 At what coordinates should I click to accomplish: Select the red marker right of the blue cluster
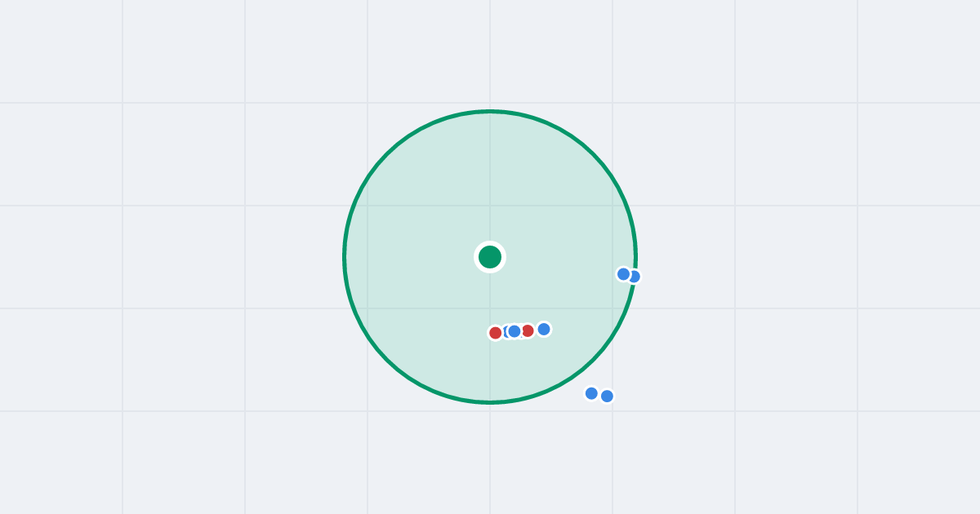pos(528,330)
